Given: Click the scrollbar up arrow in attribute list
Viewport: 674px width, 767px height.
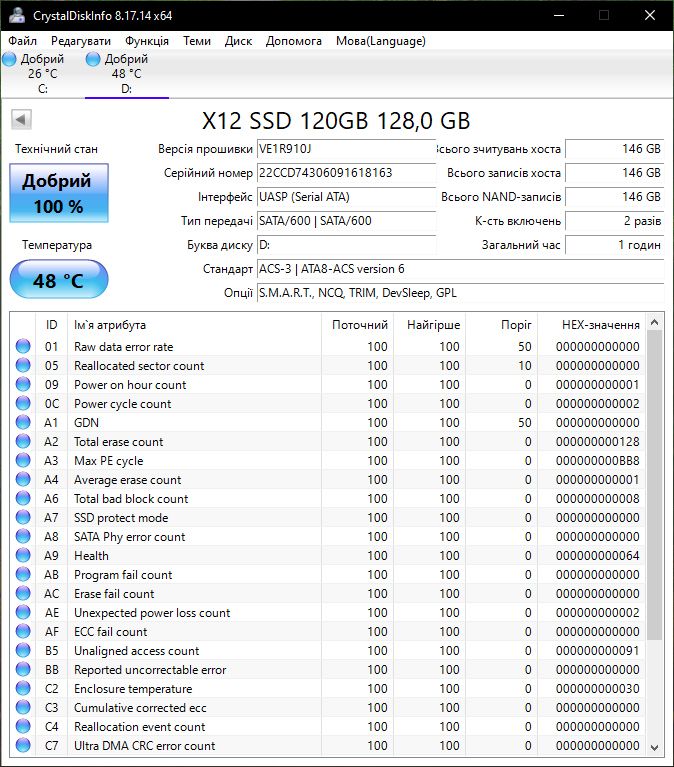Looking at the screenshot, I should 654,322.
